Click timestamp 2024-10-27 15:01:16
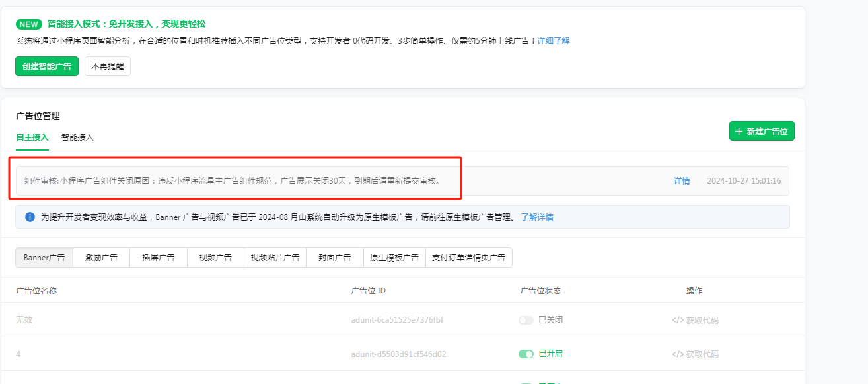The width and height of the screenshot is (868, 384). [x=744, y=181]
